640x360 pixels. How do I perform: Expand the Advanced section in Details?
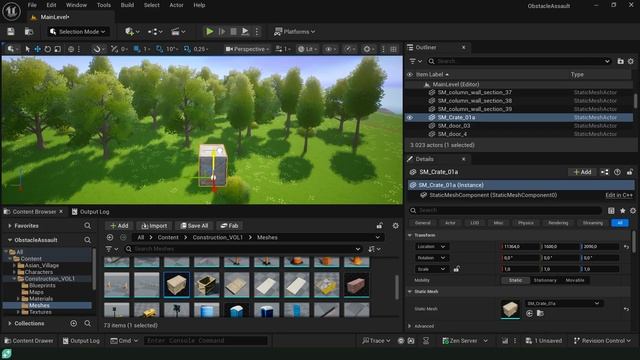click(410, 326)
